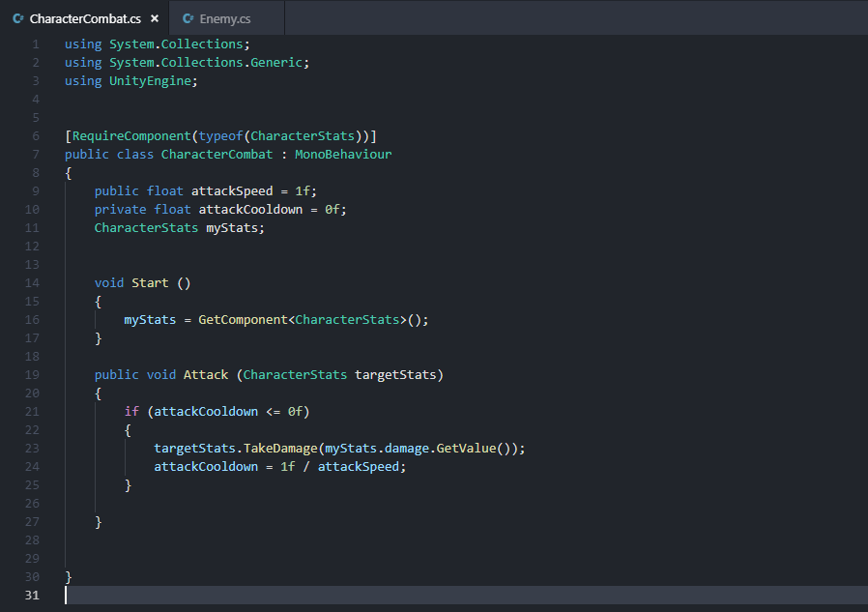The image size is (868, 612).
Task: Click on 'GetValue' call in line 23
Action: (x=466, y=448)
